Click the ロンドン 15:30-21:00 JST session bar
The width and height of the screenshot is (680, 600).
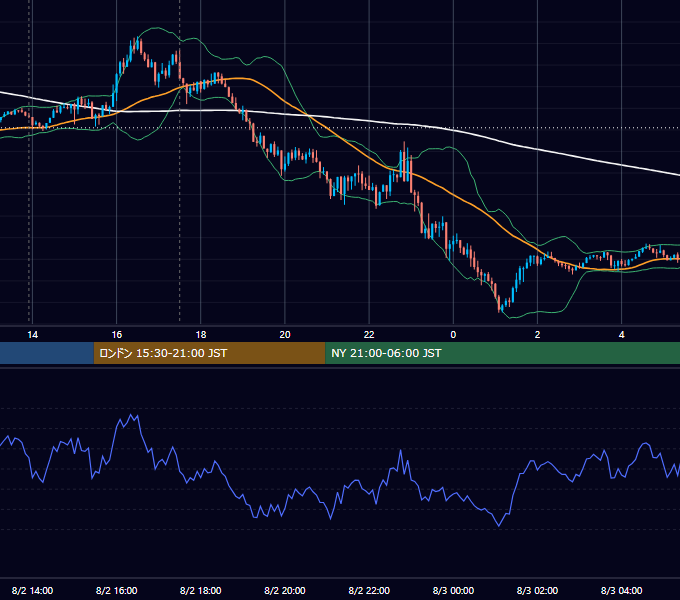[209, 353]
